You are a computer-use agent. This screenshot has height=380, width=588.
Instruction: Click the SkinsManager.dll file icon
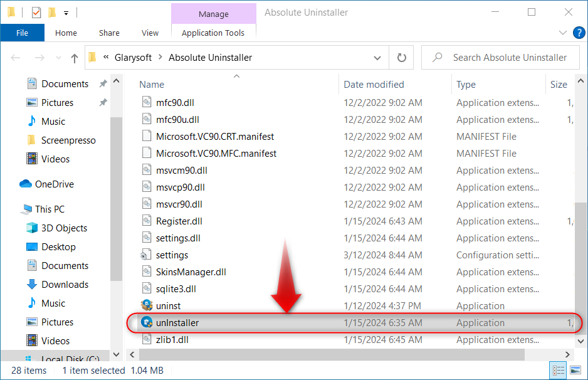[x=147, y=272]
